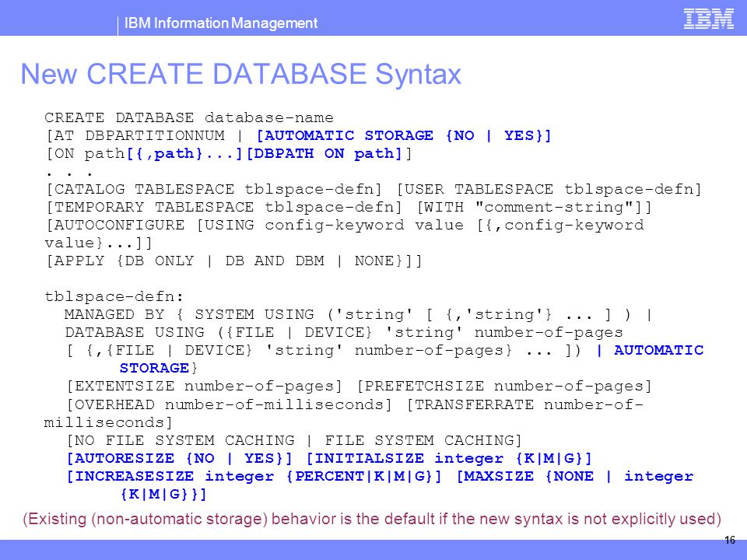Click the '[PREFETCHSIZE number-of-pages]' text

click(504, 387)
